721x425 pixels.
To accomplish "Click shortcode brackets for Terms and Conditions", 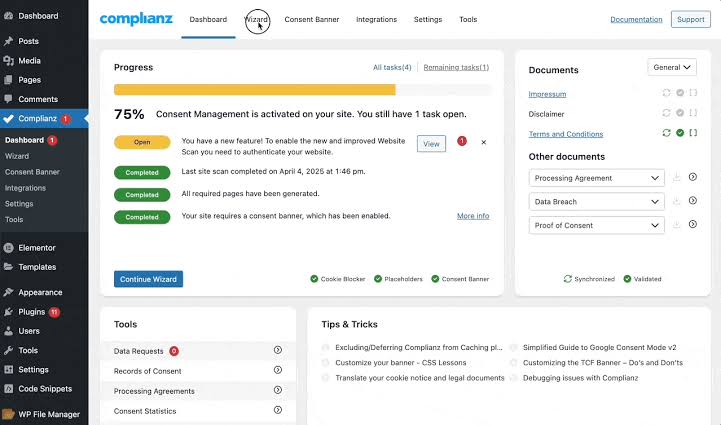I will click(693, 133).
